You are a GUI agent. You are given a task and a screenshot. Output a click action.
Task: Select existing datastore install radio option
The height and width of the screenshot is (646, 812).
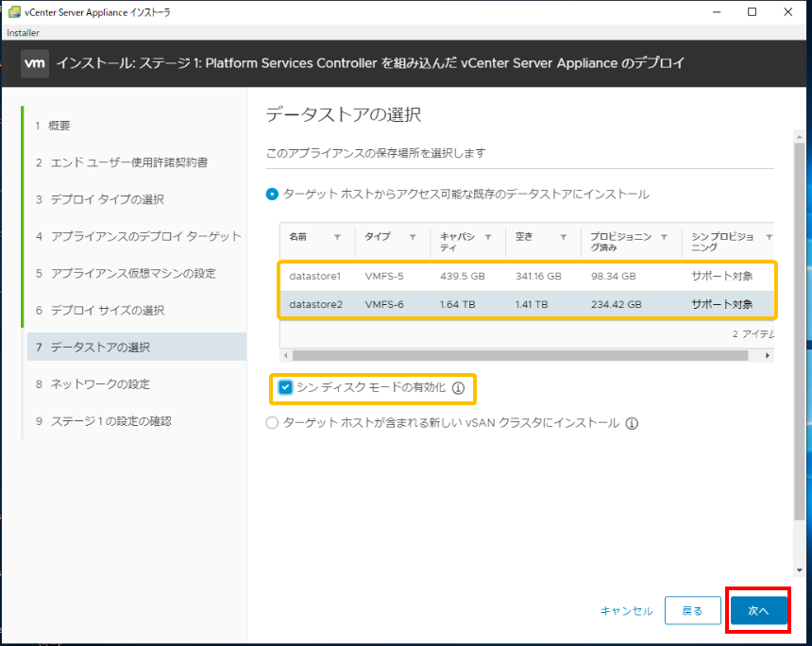tap(272, 195)
